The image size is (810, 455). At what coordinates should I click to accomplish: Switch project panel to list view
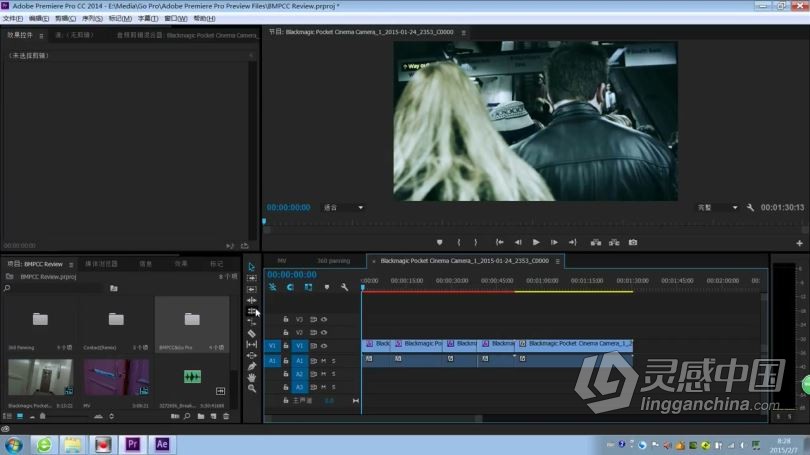[7, 416]
